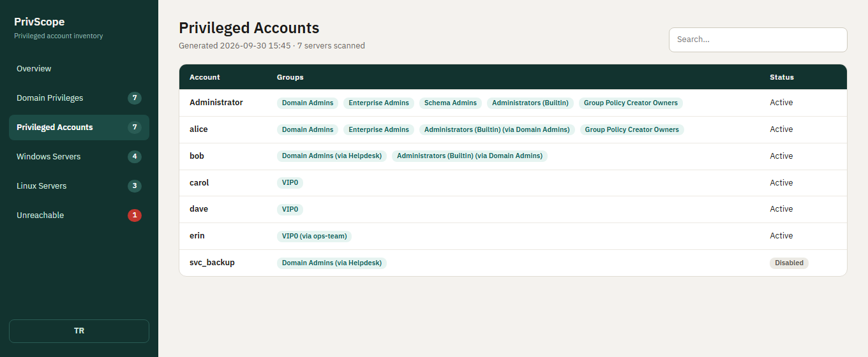The width and height of the screenshot is (868, 357).
Task: Click alice's Enterprise Admins tag
Action: (378, 130)
